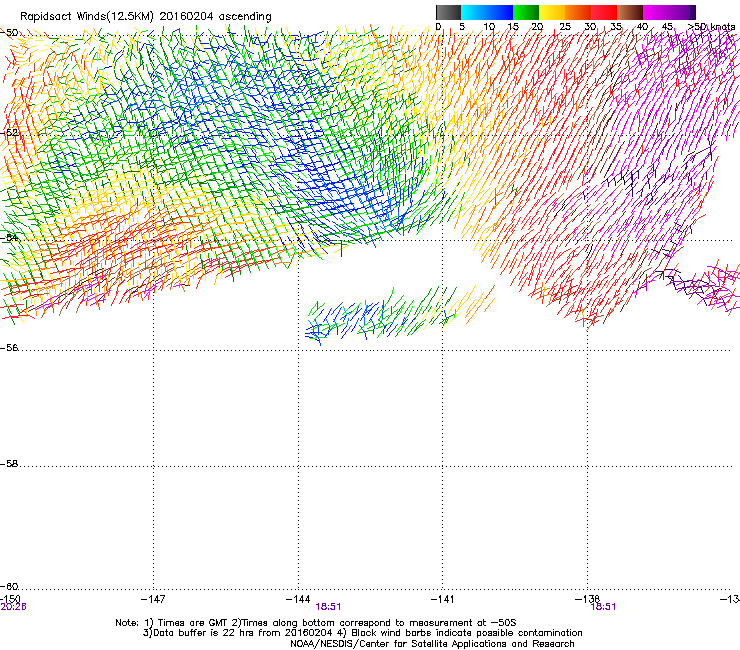Click the -52 latitude axis label
Screen dimensions: 740x650
pos(9,133)
